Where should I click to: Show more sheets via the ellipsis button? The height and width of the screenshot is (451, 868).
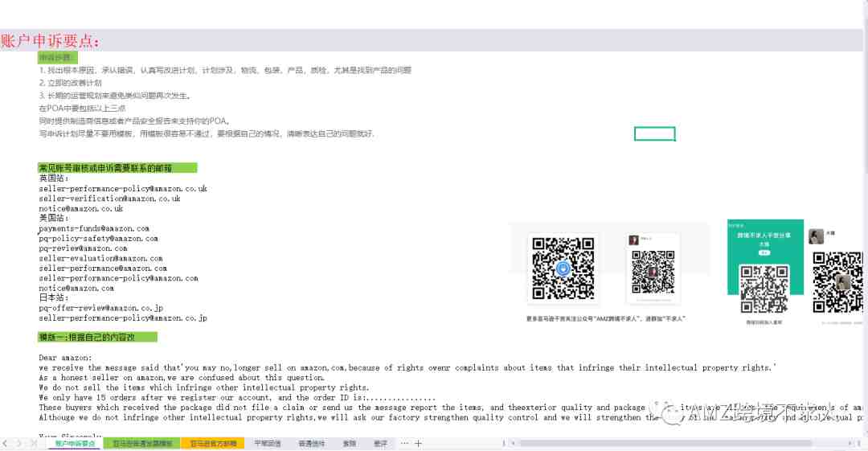pyautogui.click(x=404, y=443)
